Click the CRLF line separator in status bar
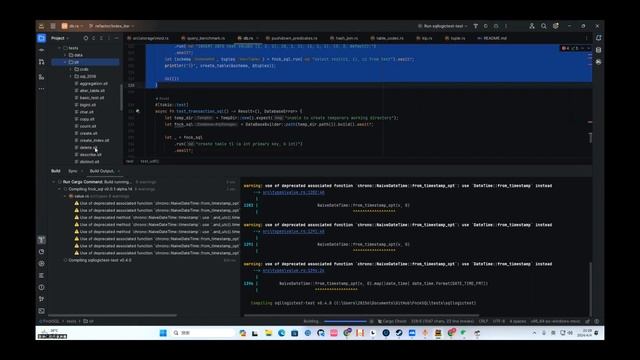 483,321
